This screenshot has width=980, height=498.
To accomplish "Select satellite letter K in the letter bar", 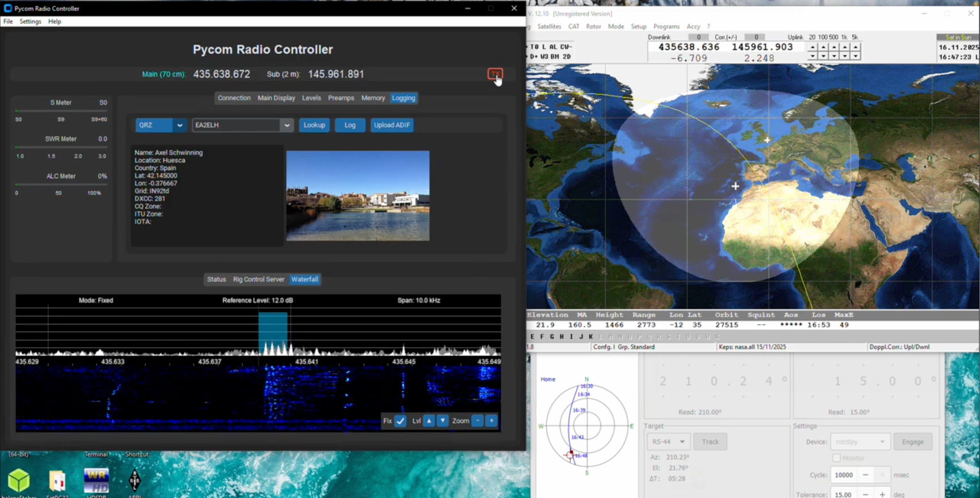I will 591,337.
